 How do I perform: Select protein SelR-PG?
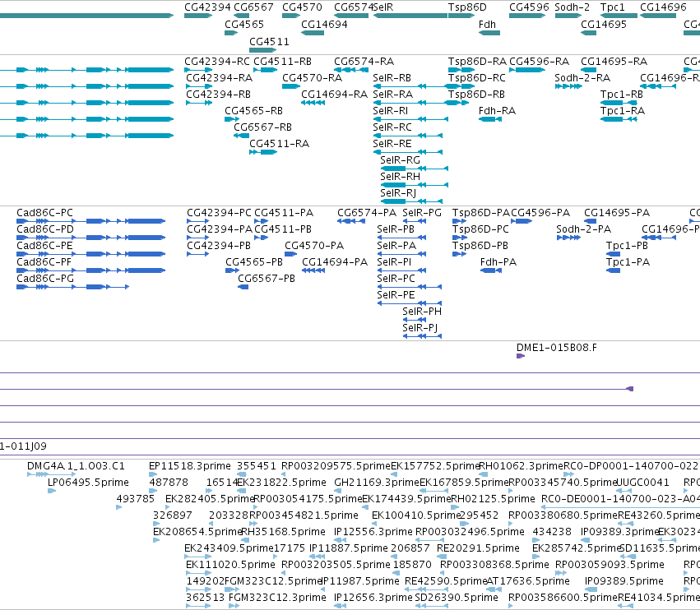(x=422, y=213)
